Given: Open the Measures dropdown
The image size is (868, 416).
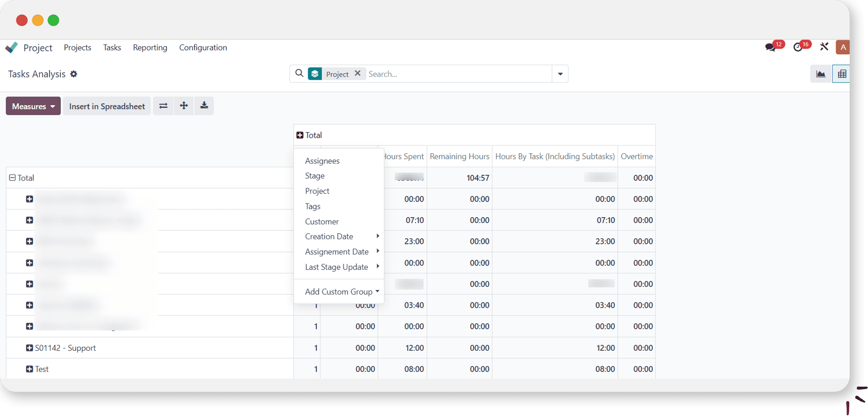Looking at the screenshot, I should 33,106.
